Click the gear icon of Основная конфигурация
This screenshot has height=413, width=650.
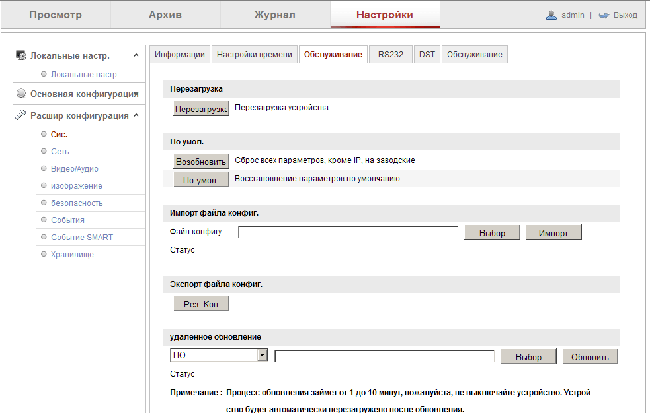click(x=21, y=93)
